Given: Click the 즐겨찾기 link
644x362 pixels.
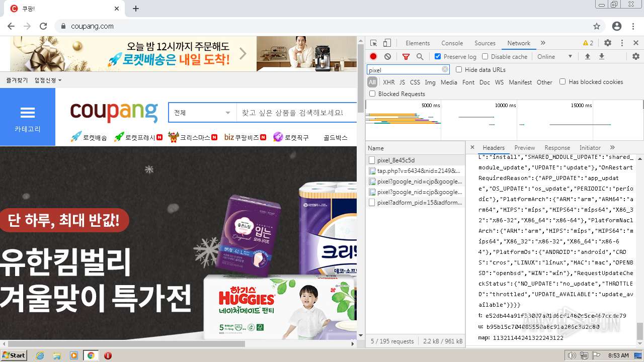Looking at the screenshot, I should tap(17, 80).
